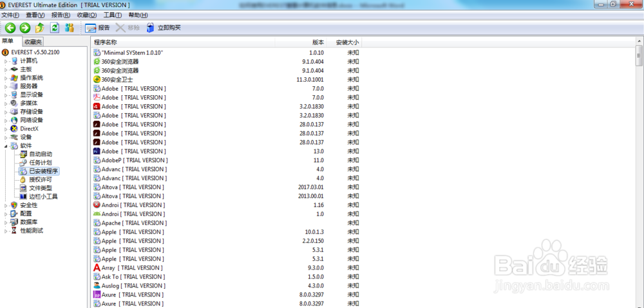644x308 pixels.
Task: Open the 帮助(H) menu
Action: [x=138, y=15]
